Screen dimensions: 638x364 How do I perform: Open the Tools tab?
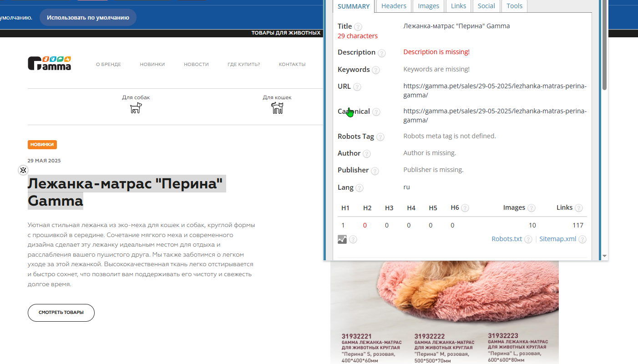(x=514, y=6)
